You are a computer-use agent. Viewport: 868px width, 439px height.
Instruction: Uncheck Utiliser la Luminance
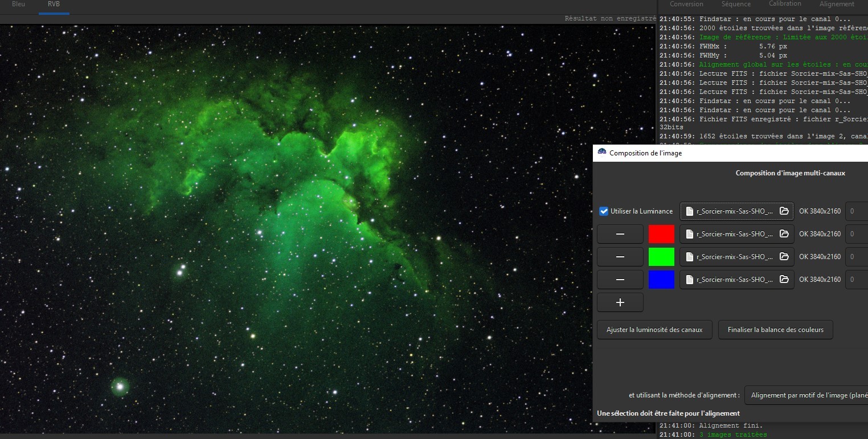coord(604,211)
